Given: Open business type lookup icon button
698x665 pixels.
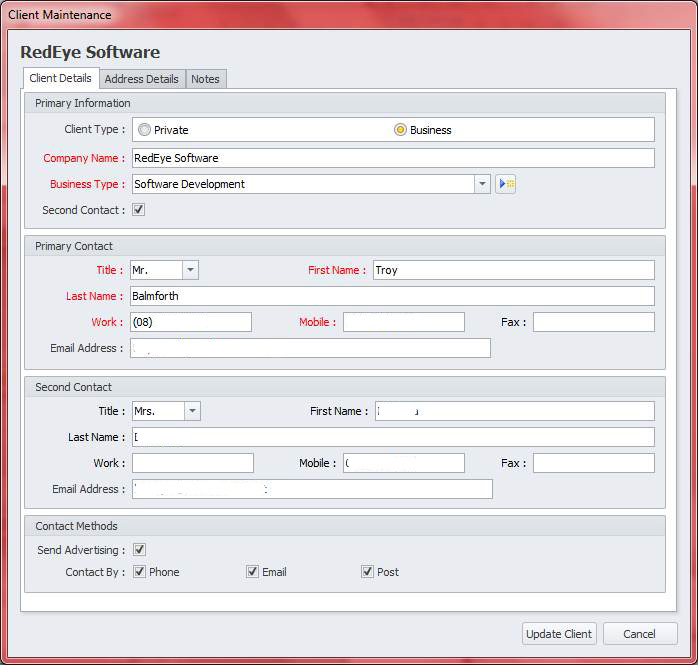Looking at the screenshot, I should coord(505,184).
